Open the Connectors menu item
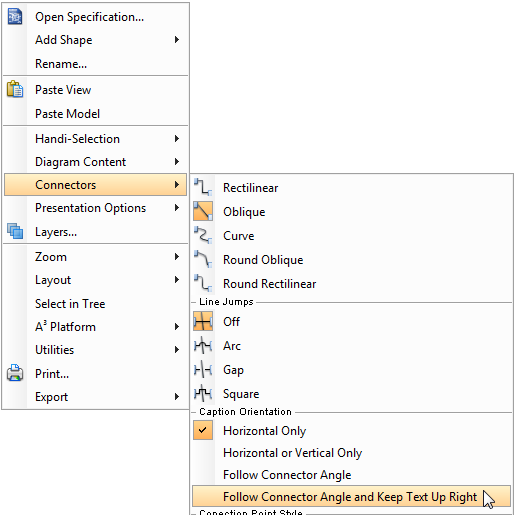The height and width of the screenshot is (515, 516). [x=96, y=184]
